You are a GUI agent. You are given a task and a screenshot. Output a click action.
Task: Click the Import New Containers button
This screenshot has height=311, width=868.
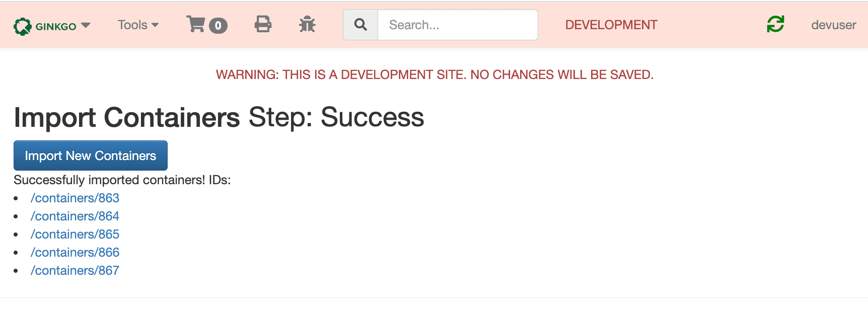pos(91,155)
